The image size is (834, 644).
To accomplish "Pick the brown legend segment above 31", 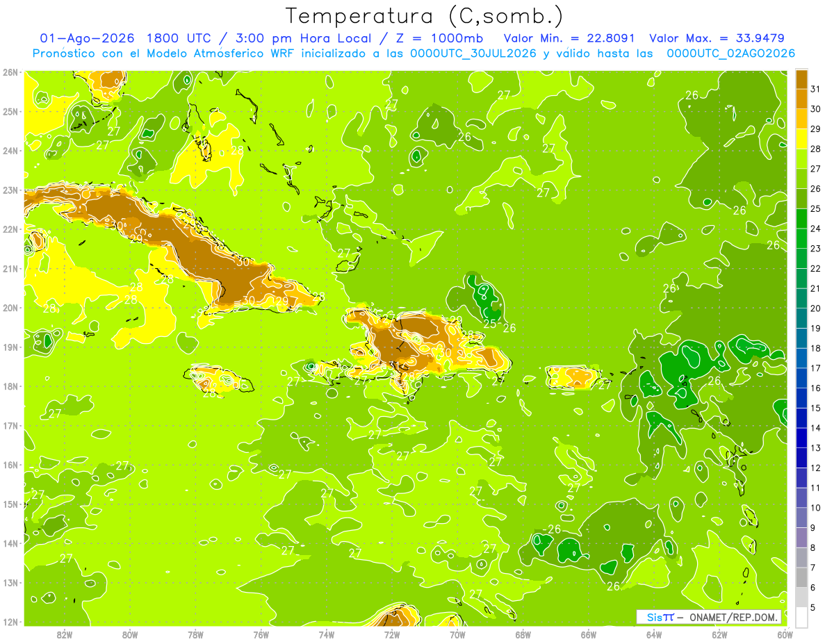I will [x=801, y=79].
